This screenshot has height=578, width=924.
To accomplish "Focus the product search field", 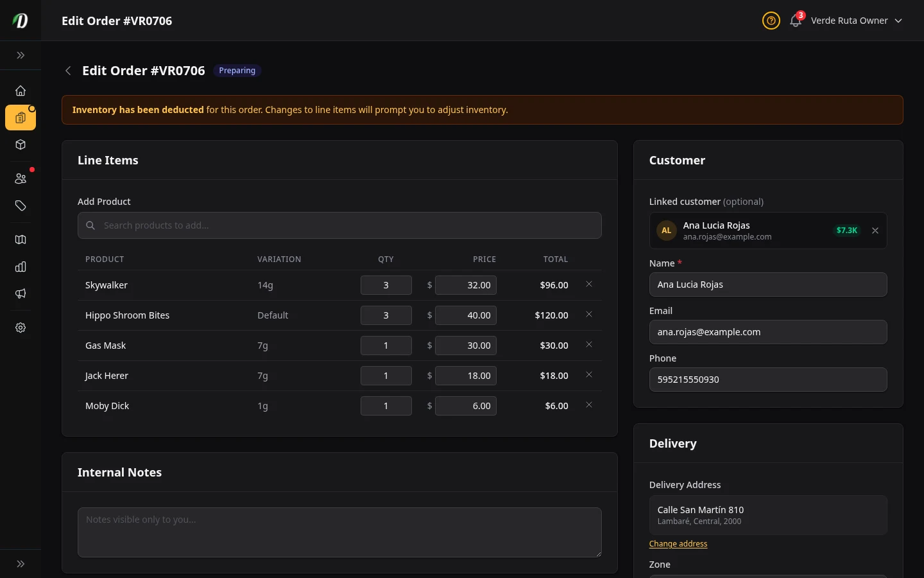I will point(339,225).
